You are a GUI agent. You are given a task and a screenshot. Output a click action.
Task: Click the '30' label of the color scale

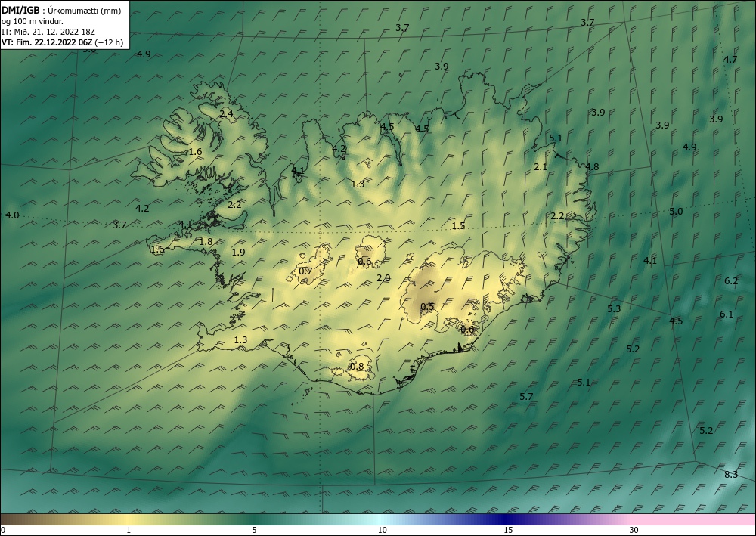pos(634,530)
